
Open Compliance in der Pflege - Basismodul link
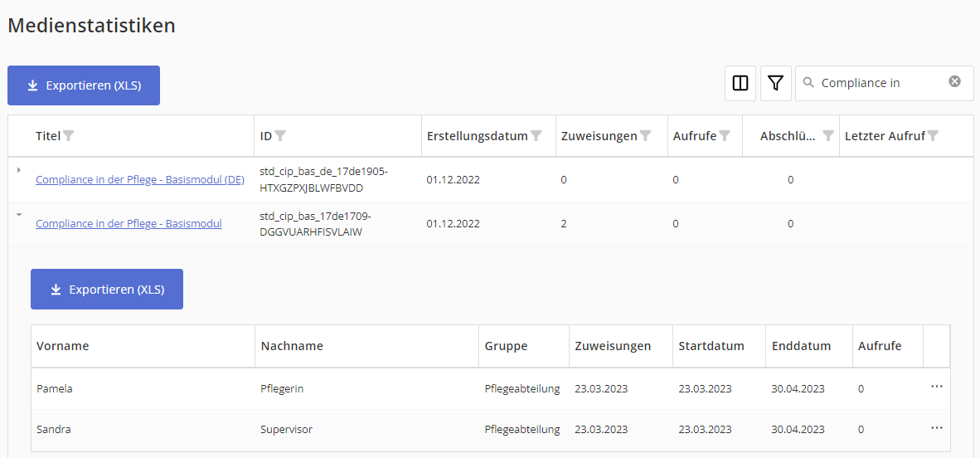(129, 223)
